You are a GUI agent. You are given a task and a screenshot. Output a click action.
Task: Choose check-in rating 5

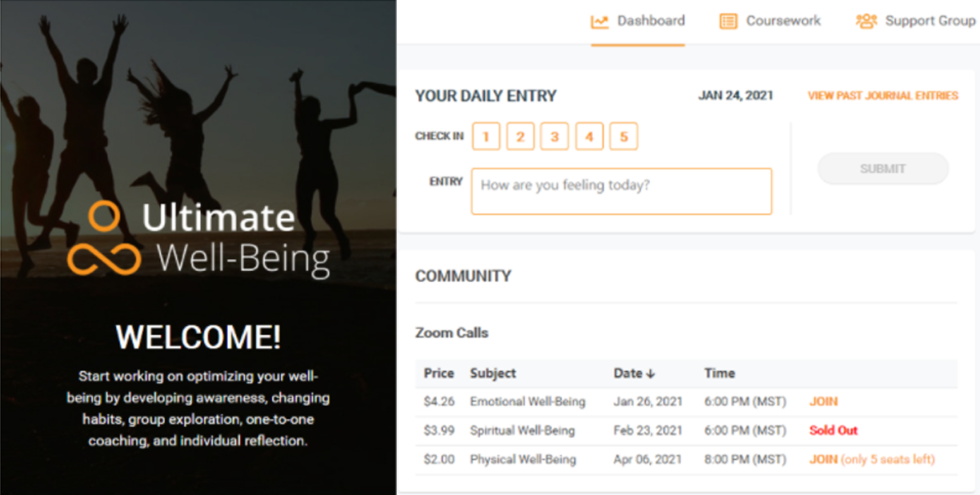[x=623, y=136]
